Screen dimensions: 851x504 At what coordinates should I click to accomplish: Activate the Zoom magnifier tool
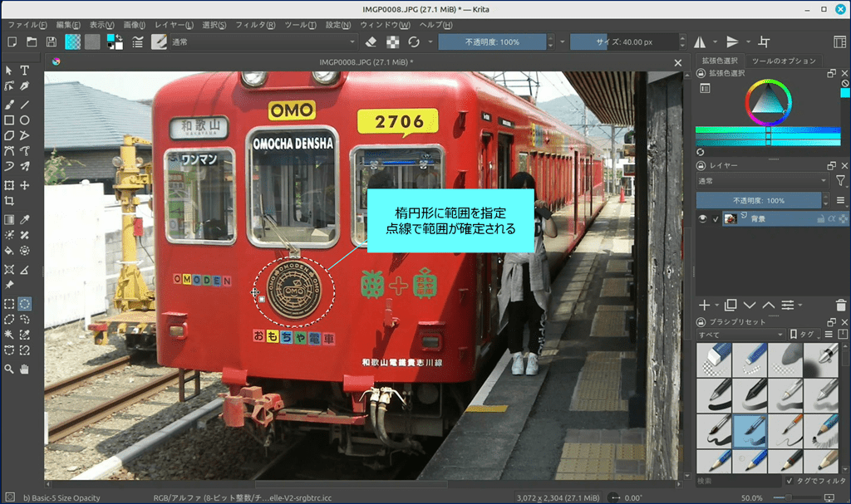pos(9,369)
